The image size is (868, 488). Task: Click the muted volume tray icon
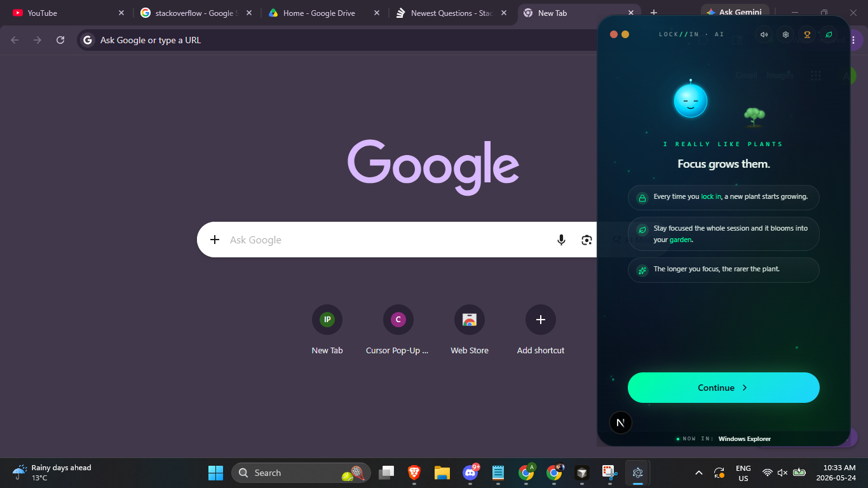783,473
